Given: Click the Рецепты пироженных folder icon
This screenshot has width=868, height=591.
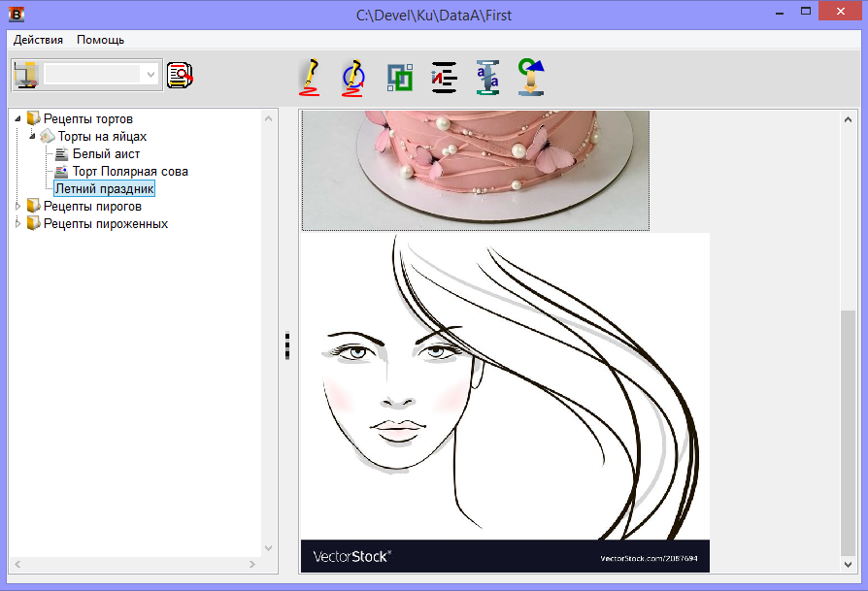Looking at the screenshot, I should pos(34,223).
